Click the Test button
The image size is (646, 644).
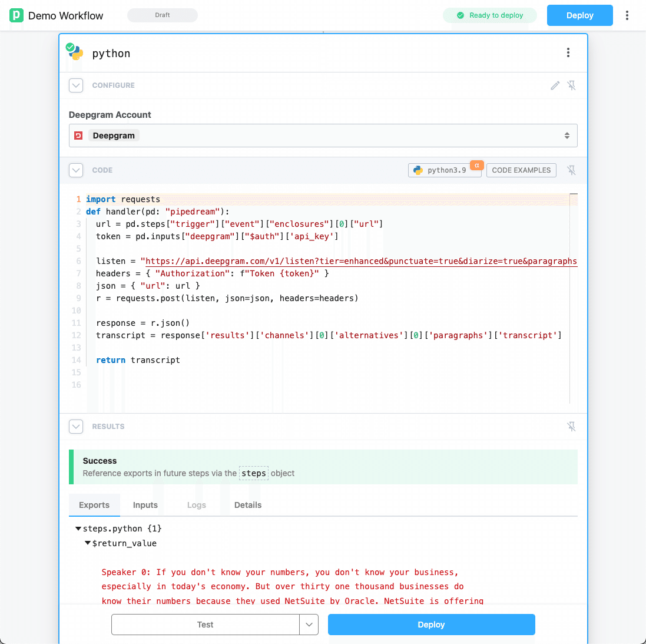[205, 625]
